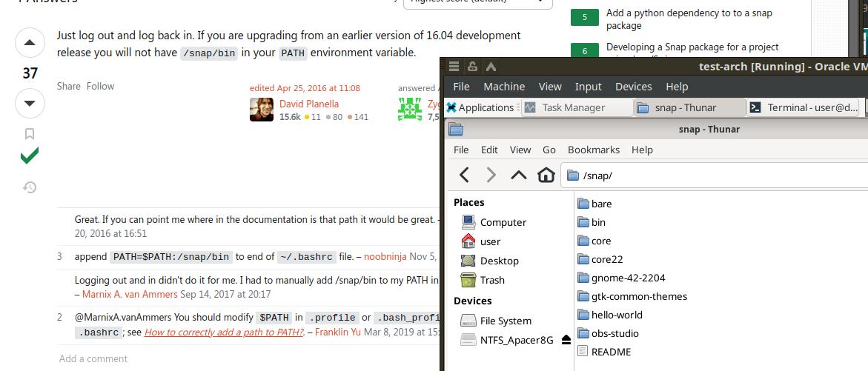Open VirtualBox Devices menu
This screenshot has width=868, height=371.
point(634,87)
